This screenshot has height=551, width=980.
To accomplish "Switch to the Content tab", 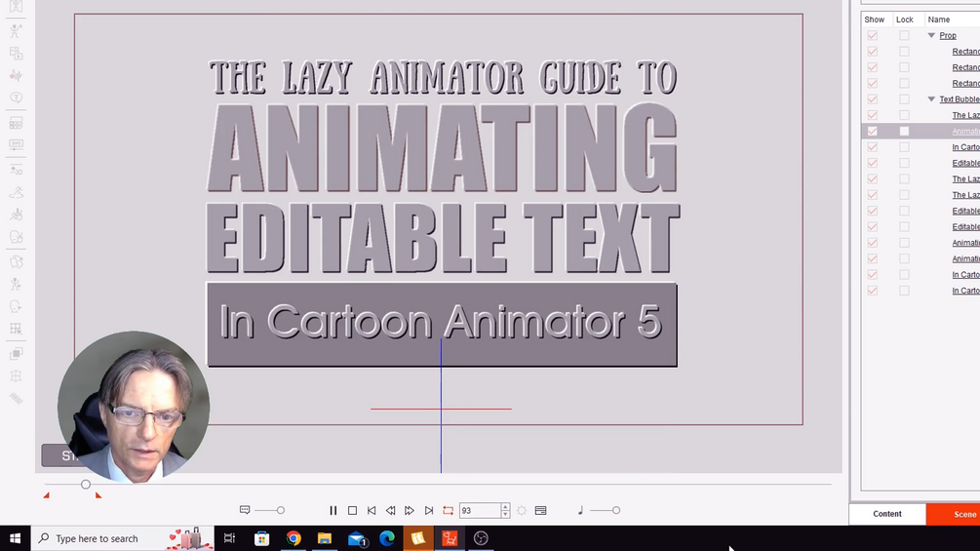I will tap(887, 514).
